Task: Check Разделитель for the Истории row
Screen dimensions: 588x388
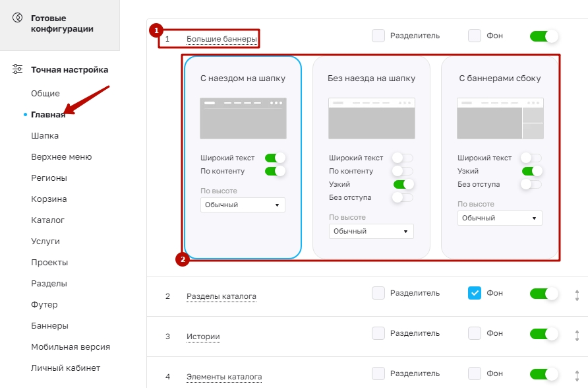Action: (x=378, y=333)
